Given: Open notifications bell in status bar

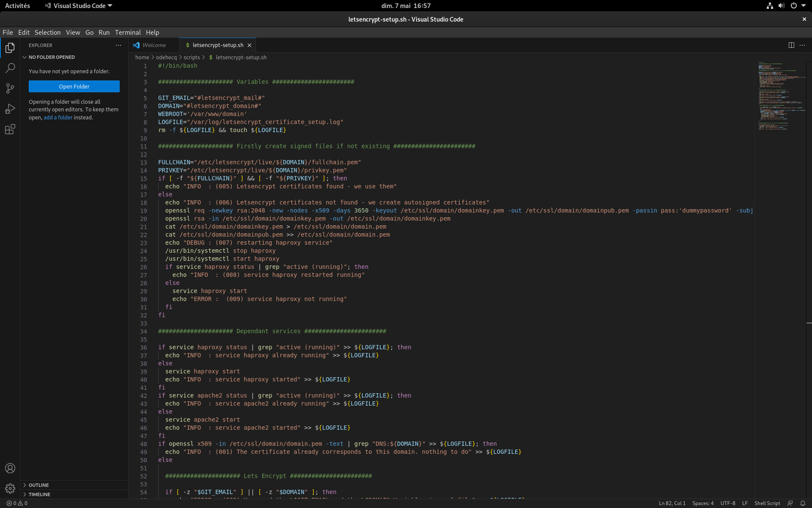Looking at the screenshot, I should [x=803, y=503].
